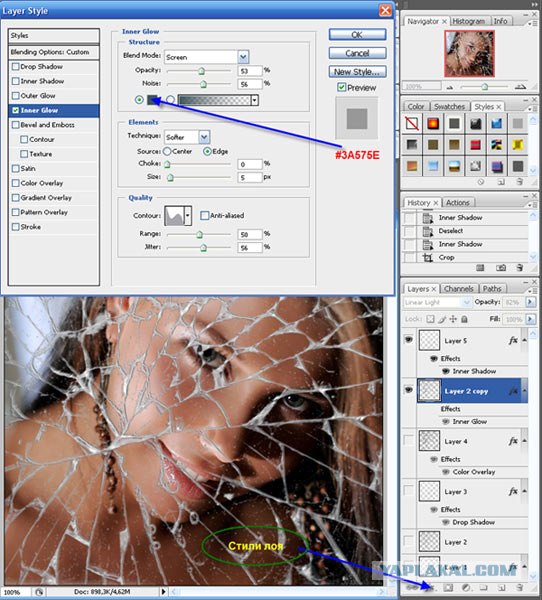Viewport: 542px width, 600px height.
Task: Switch to the Color tab
Action: [416, 107]
